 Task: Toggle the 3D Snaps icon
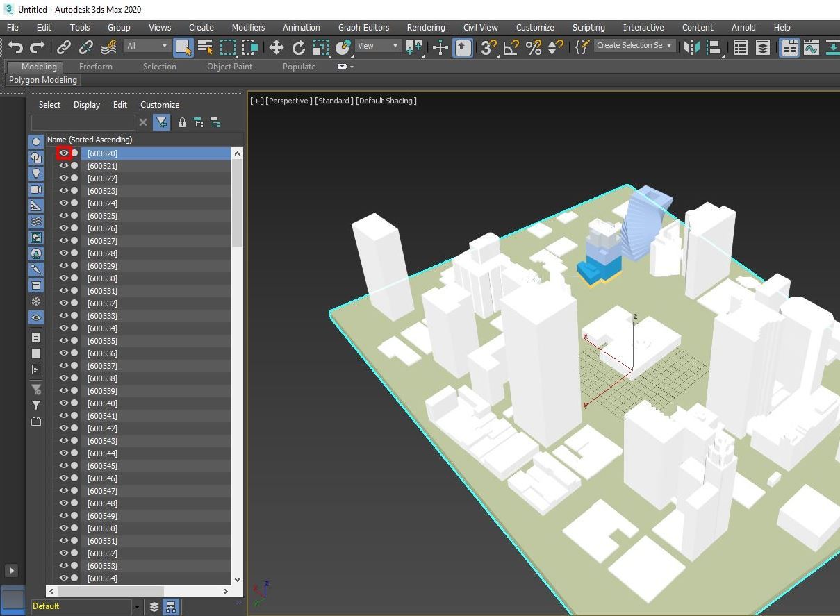tap(489, 47)
